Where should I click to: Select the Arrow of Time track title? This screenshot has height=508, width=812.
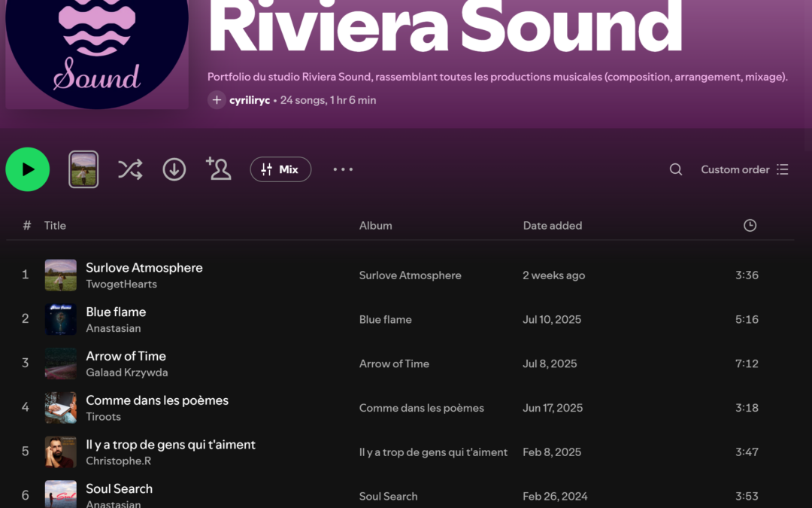pyautogui.click(x=126, y=356)
